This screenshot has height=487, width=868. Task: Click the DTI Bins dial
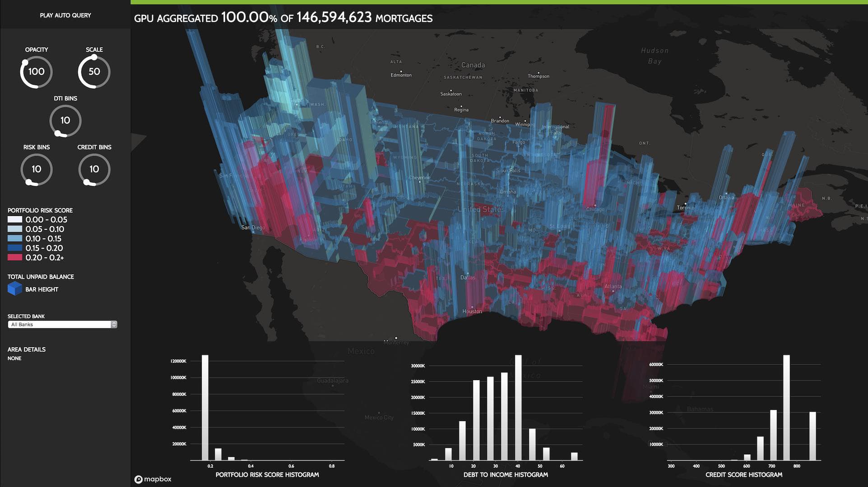click(x=65, y=120)
